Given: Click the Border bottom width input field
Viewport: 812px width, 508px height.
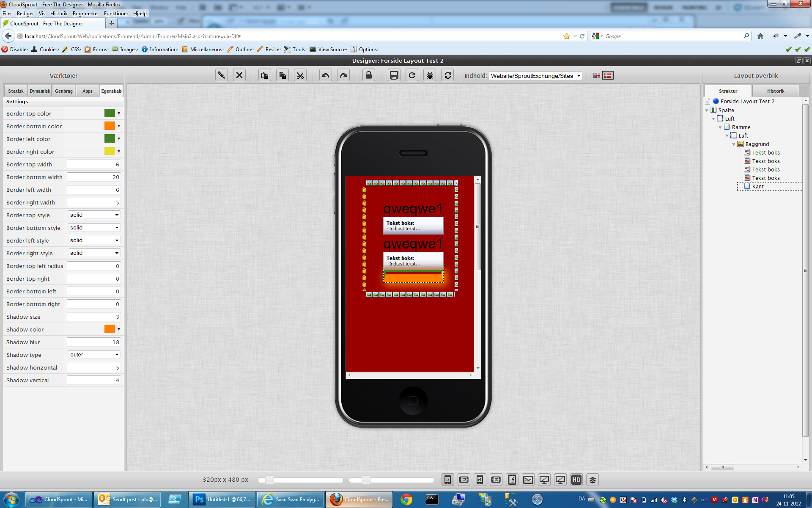Looking at the screenshot, I should pos(93,177).
